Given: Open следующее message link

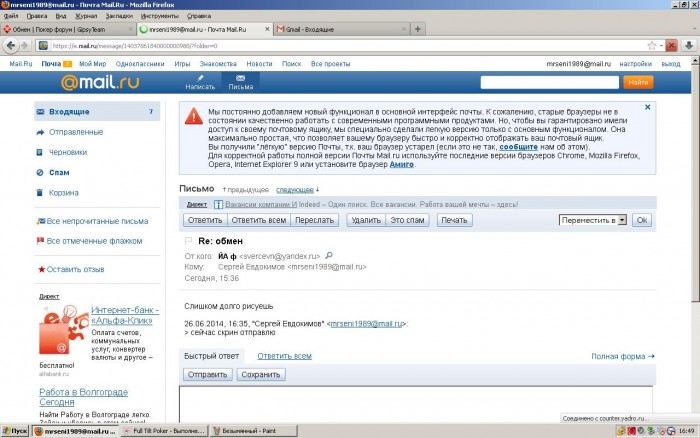Looking at the screenshot, I should pos(295,190).
